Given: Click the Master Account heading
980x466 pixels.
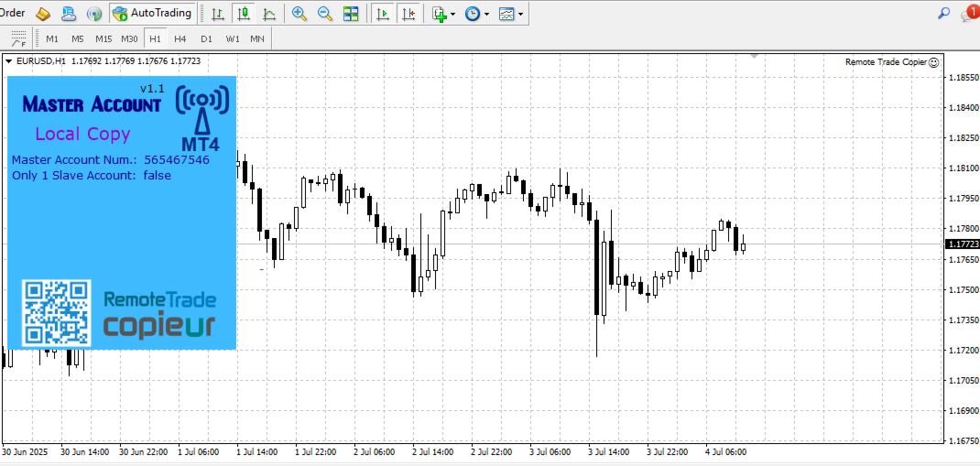Looking at the screenshot, I should point(92,104).
